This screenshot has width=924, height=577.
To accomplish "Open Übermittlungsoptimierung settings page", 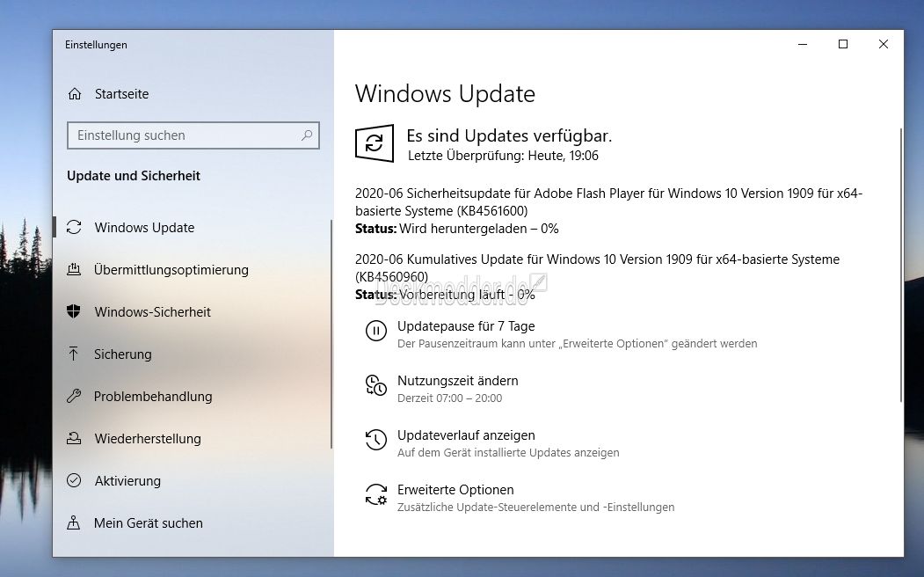I will (x=171, y=270).
